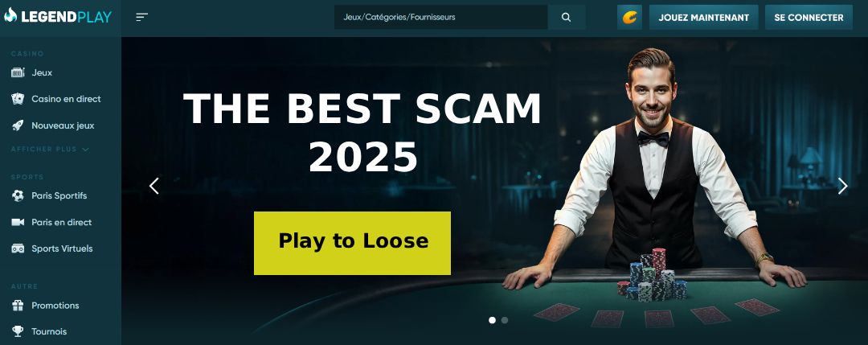868x345 pixels.
Task: Click the Nouveaux jeux rocket icon
Action: click(x=18, y=125)
